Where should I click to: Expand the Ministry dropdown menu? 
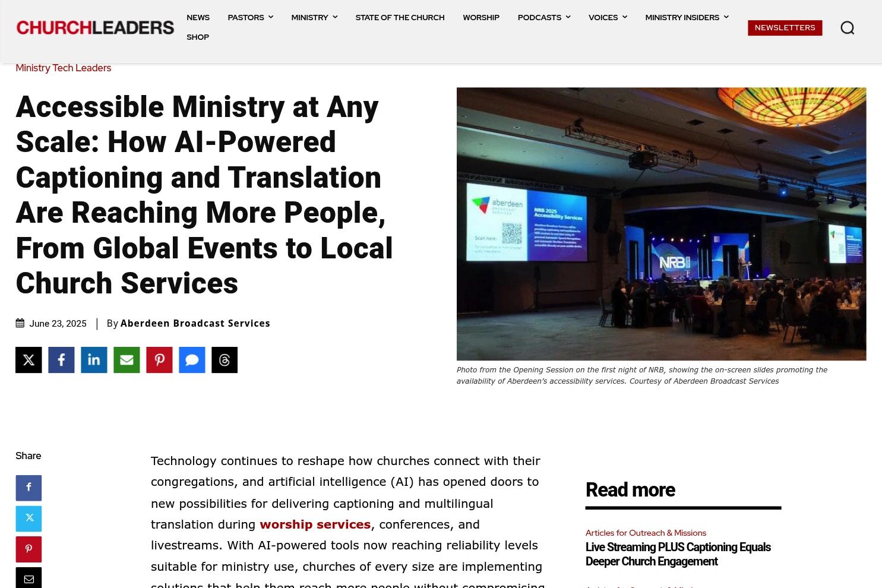point(314,17)
